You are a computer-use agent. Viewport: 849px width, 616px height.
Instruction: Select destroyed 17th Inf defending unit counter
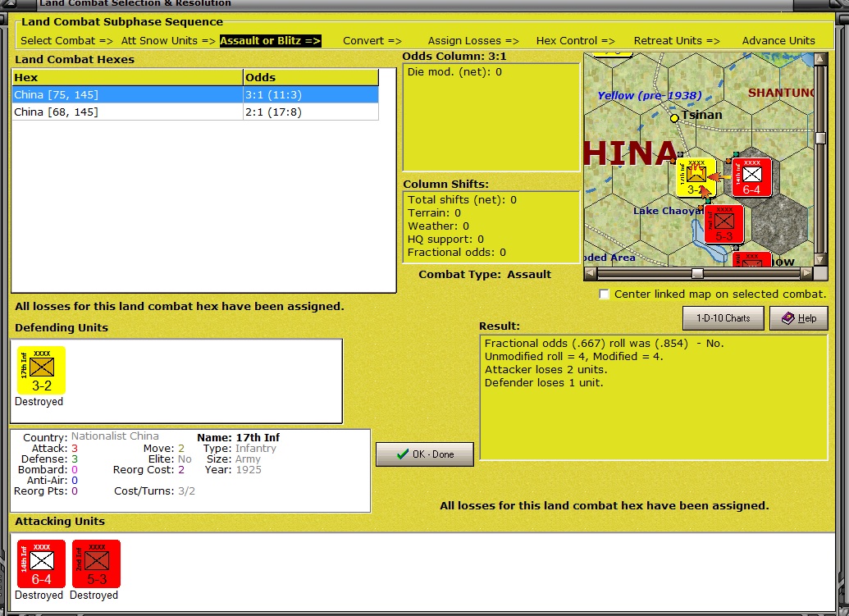41,371
